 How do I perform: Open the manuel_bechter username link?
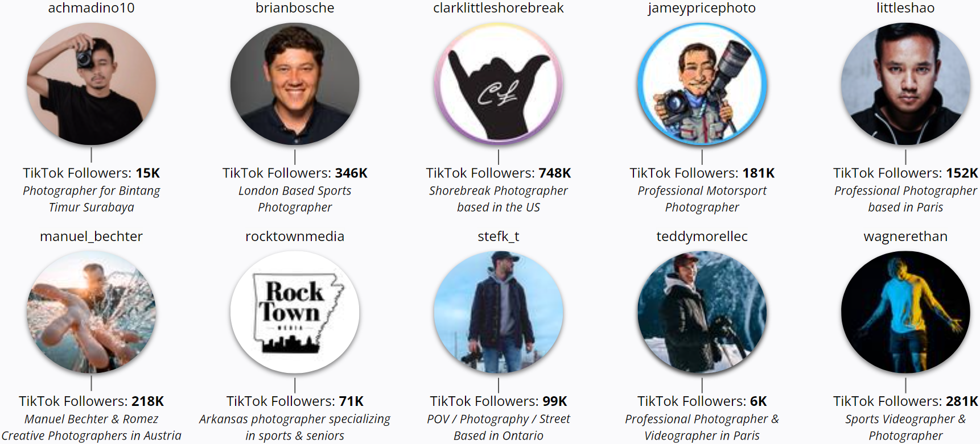pos(91,236)
